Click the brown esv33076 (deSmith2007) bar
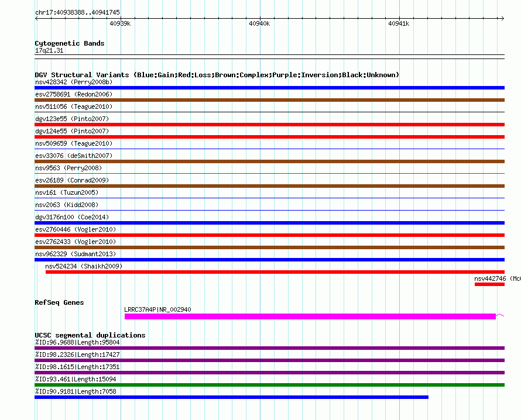The image size is (521, 420). (x=269, y=161)
